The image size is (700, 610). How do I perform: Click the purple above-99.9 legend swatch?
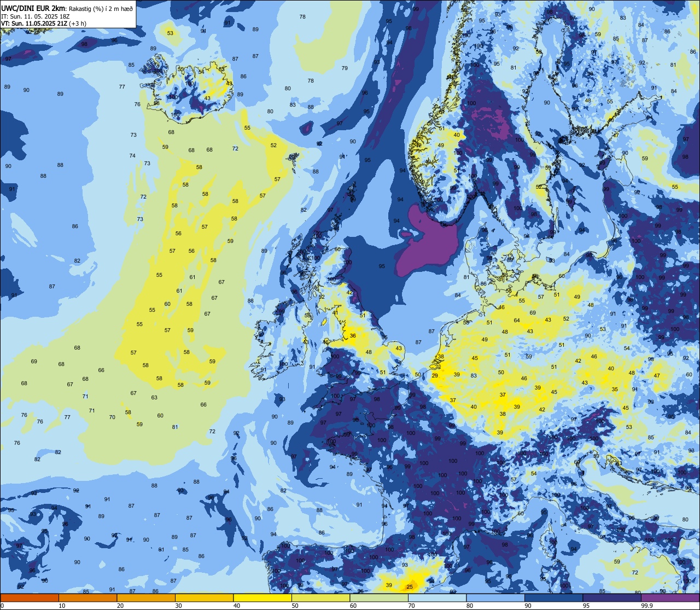[x=670, y=597]
